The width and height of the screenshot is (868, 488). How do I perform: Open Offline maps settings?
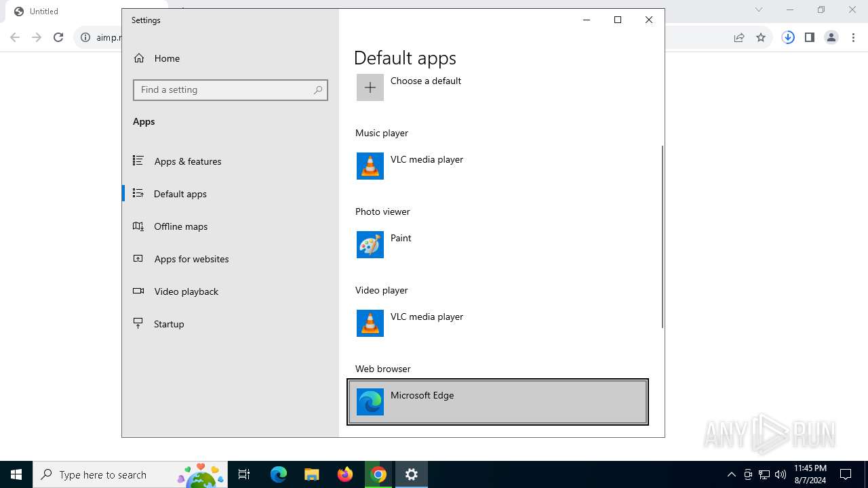(x=230, y=226)
